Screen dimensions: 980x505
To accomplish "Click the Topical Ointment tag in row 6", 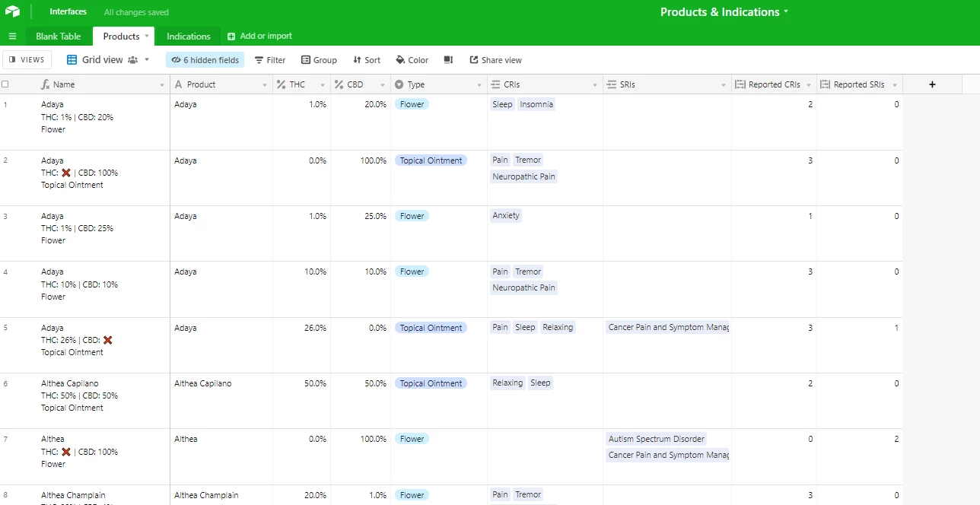I will (431, 383).
